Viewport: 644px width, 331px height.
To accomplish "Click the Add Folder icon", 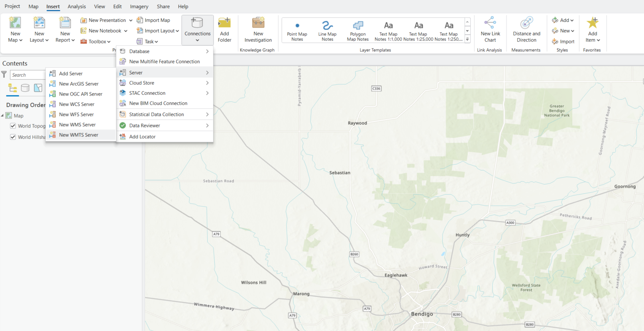I will [224, 23].
